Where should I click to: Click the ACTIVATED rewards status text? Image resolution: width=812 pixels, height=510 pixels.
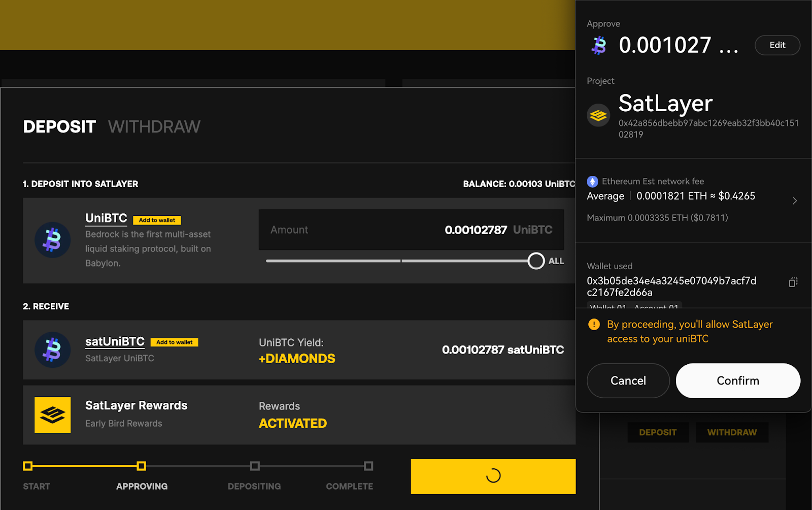pyautogui.click(x=293, y=423)
